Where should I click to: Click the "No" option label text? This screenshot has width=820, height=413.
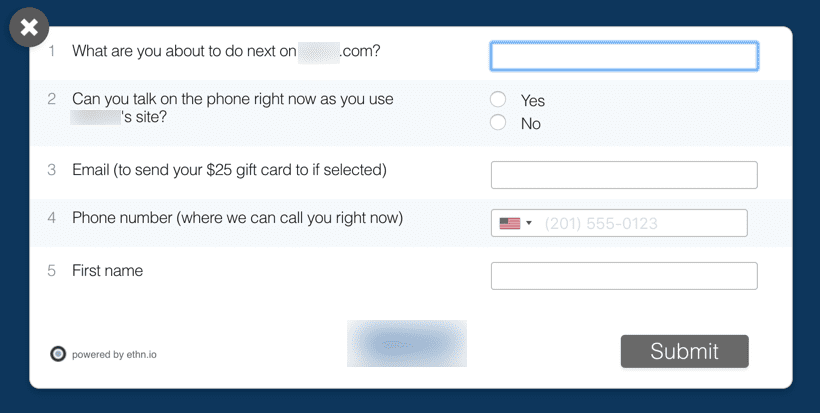531,124
